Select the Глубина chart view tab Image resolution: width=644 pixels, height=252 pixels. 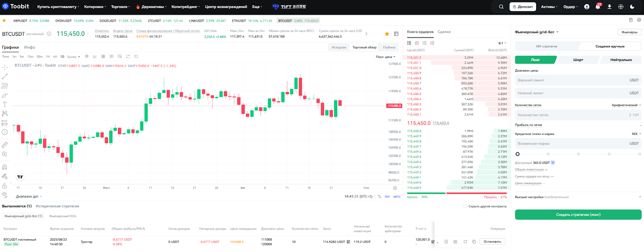pos(389,48)
